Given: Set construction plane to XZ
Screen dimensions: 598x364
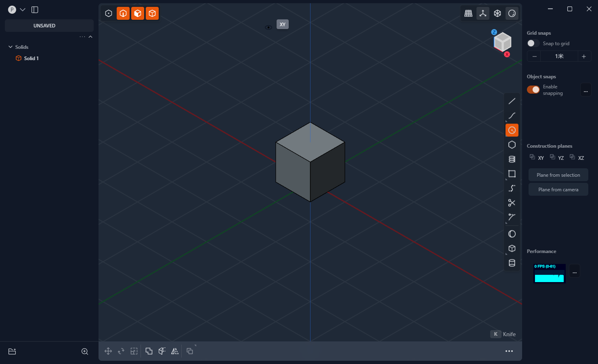Looking at the screenshot, I should click(577, 157).
